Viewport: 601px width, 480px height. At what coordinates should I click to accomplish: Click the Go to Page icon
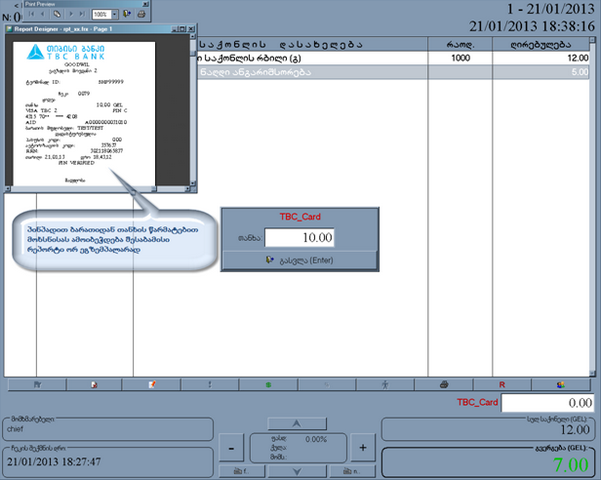(56, 15)
